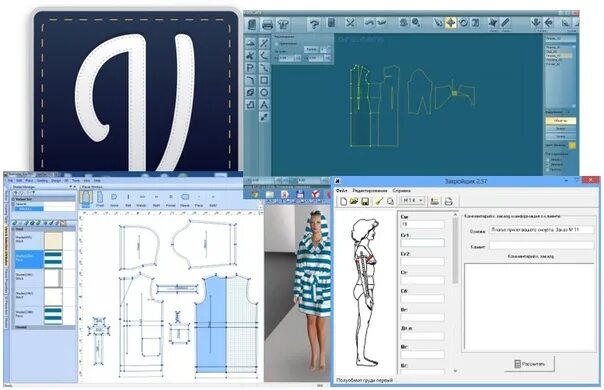This screenshot has height=390, width=604.
Task: Click the yellow highlighted button in right teal panel
Action: pos(560,121)
